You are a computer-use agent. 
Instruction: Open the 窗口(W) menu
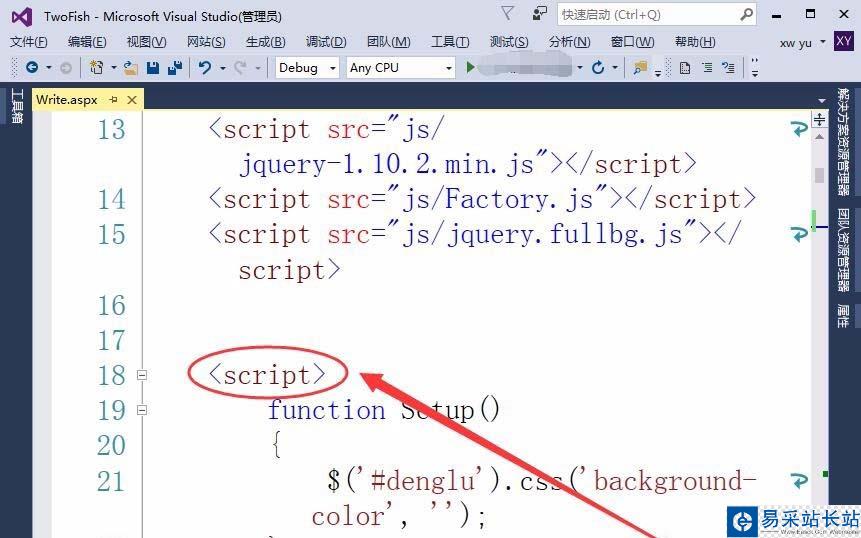click(632, 42)
